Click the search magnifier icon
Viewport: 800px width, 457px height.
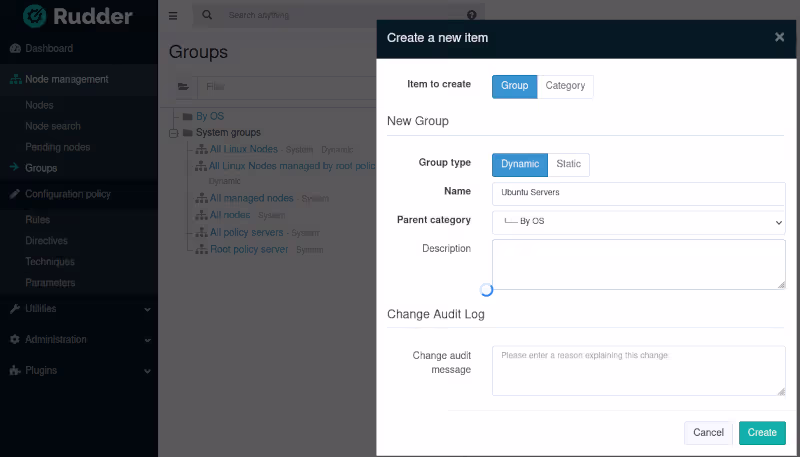point(207,16)
